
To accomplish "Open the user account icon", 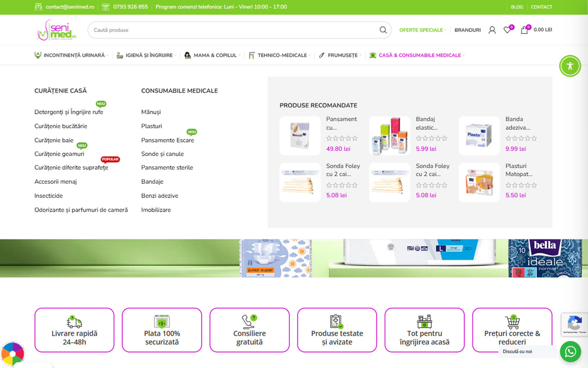I will (492, 30).
